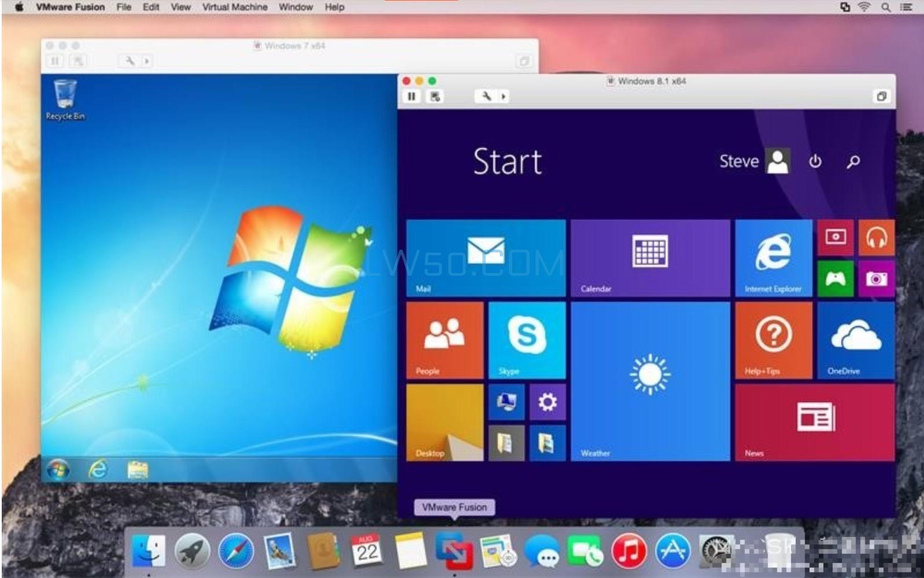Screen dimensions: 924x578
Task: Open the Music headphones tile
Action: [877, 238]
